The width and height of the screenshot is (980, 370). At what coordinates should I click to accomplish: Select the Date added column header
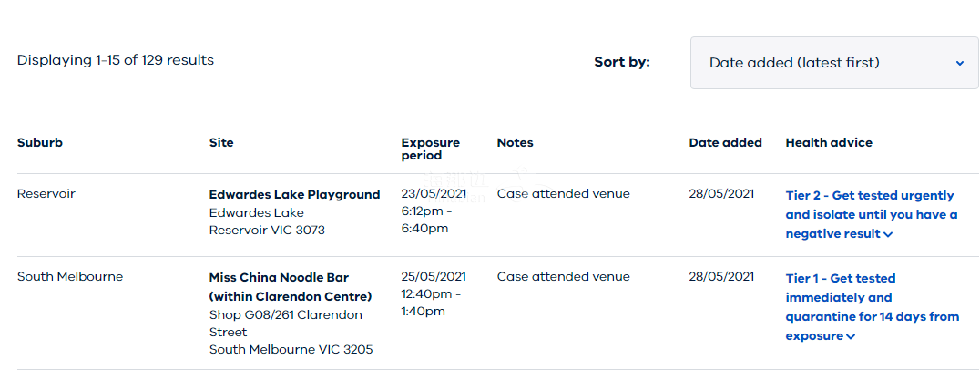pos(725,142)
